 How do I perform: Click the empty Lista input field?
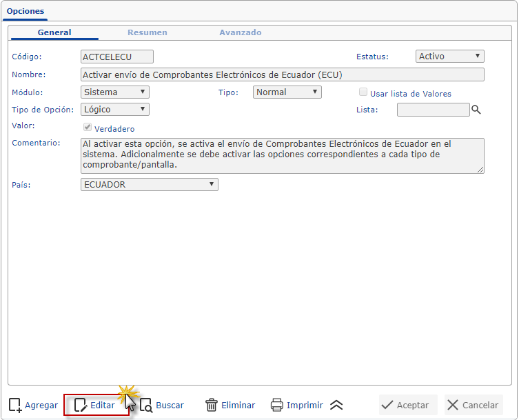(434, 110)
